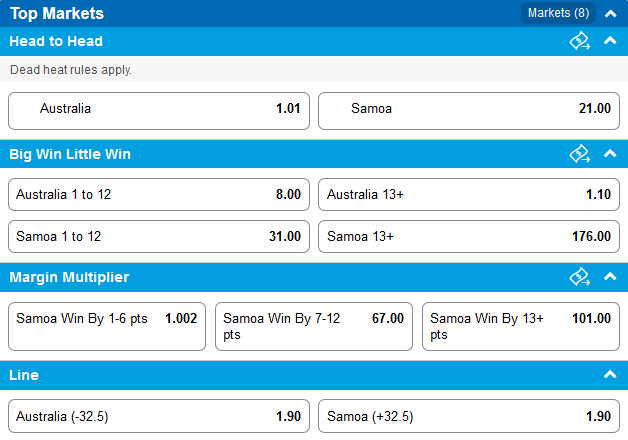The image size is (628, 440).
Task: Bet on Australia (-32.5) line
Action: tap(159, 416)
